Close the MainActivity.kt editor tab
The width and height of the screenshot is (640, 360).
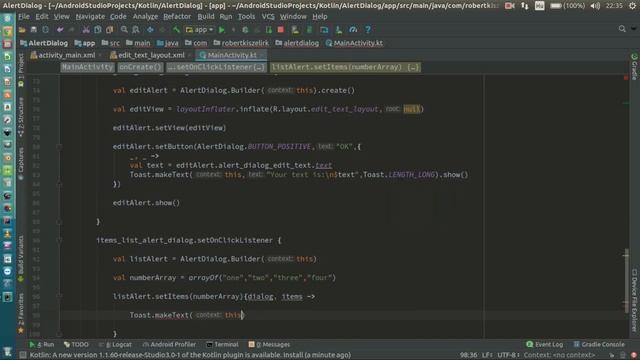tap(262, 56)
